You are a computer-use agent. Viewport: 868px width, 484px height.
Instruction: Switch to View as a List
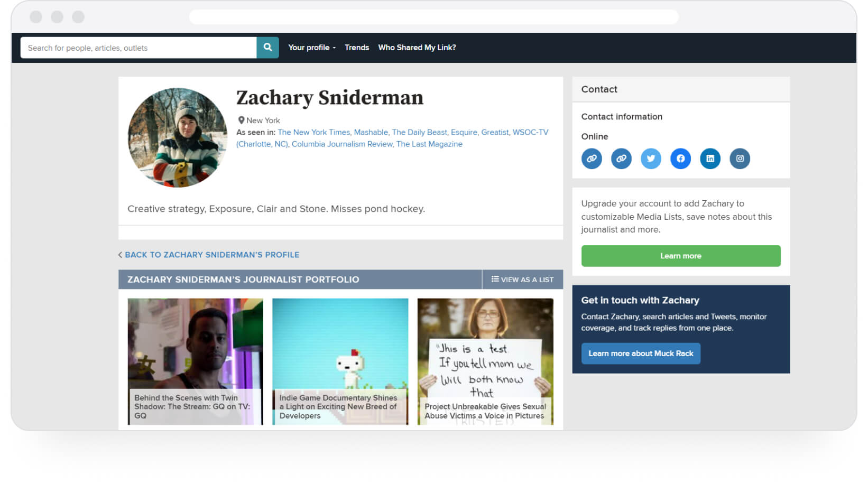click(x=522, y=280)
